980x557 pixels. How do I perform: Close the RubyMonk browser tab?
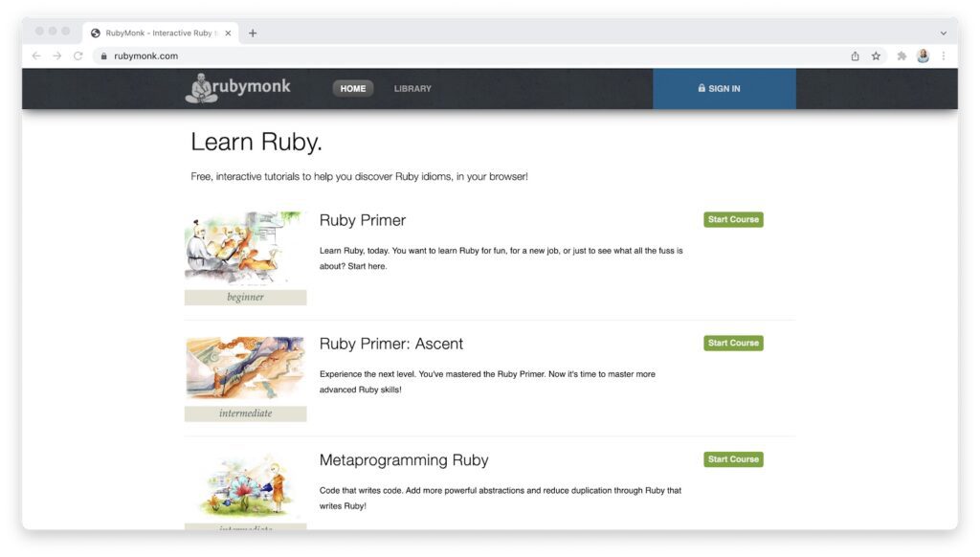[x=228, y=33]
